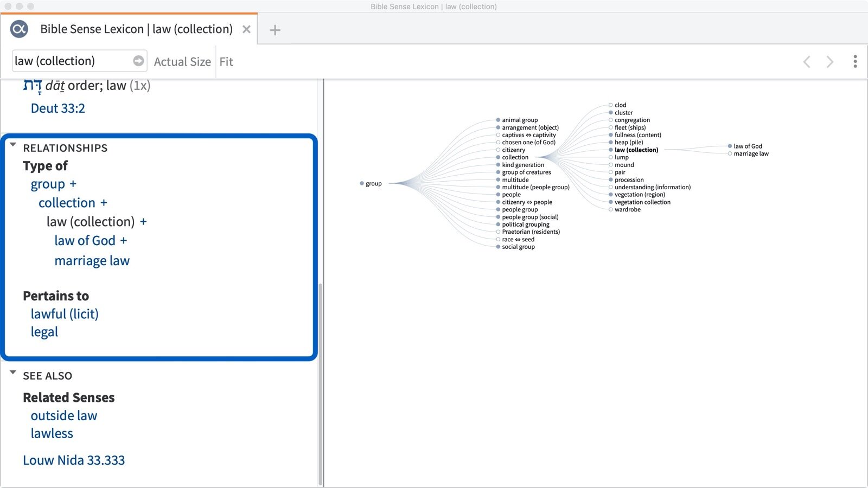Expand plus next to law (collection)
Viewport: 868px width, 488px height.
tap(143, 222)
